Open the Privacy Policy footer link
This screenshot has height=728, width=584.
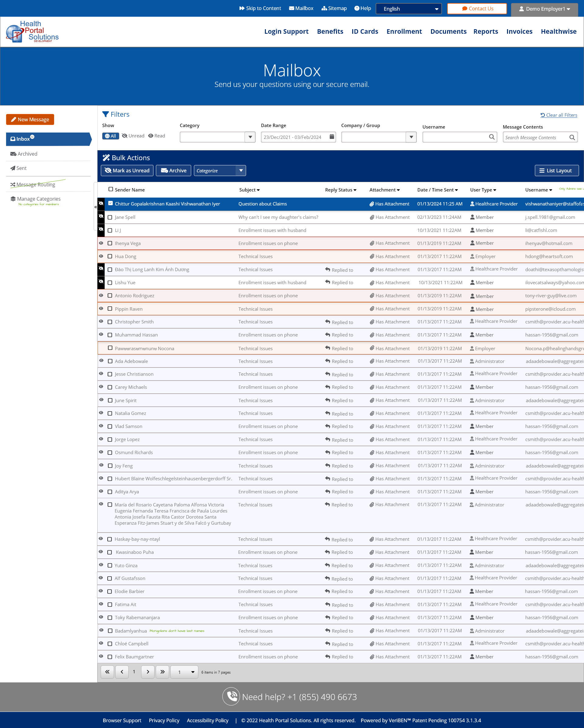(x=164, y=720)
